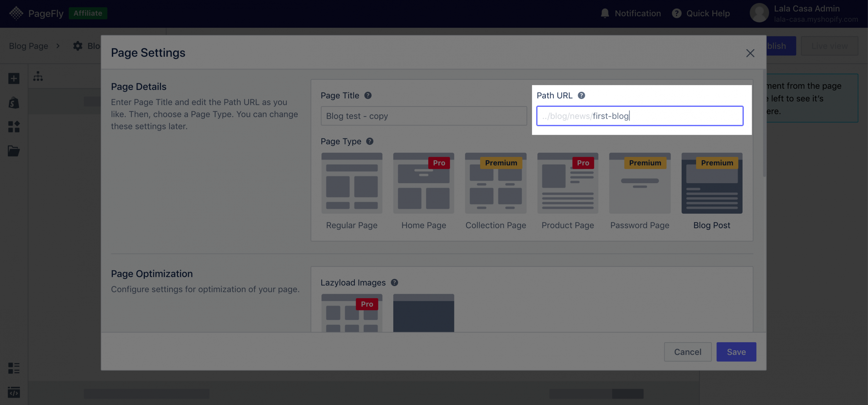Viewport: 868px width, 405px height.
Task: Close the Page Settings dialog
Action: point(750,53)
